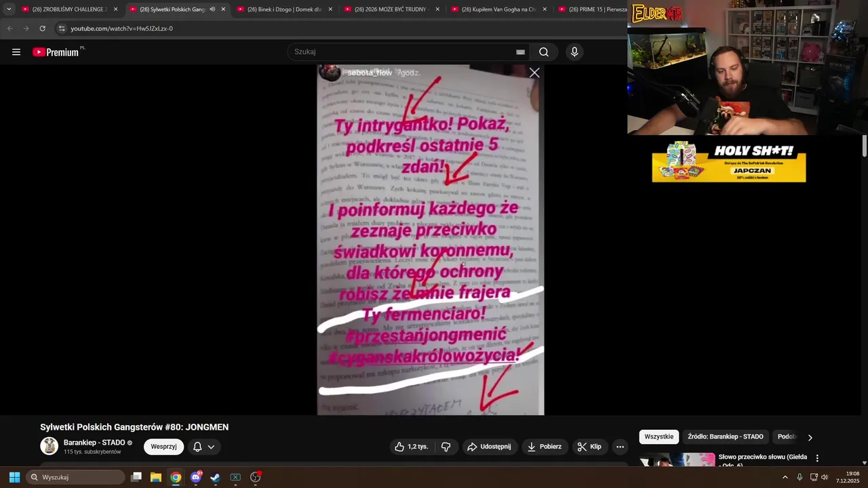Image resolution: width=868 pixels, height=488 pixels.
Task: Open system volume control
Action: (825, 477)
